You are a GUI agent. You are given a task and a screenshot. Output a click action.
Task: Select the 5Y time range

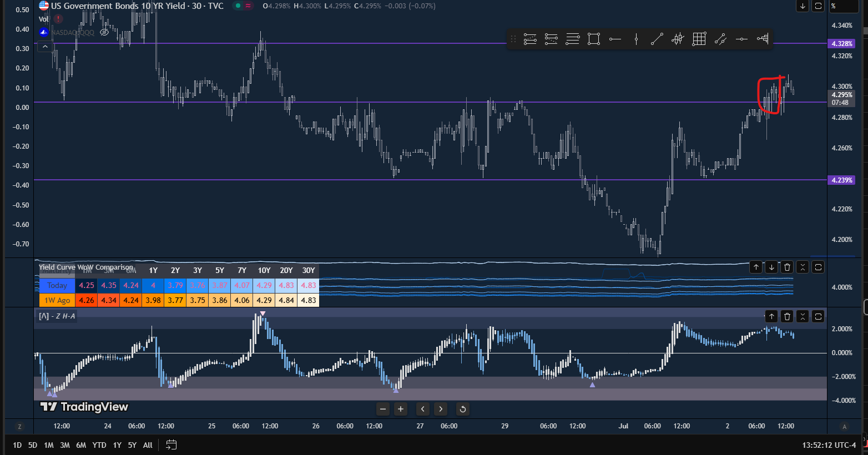[132, 445]
